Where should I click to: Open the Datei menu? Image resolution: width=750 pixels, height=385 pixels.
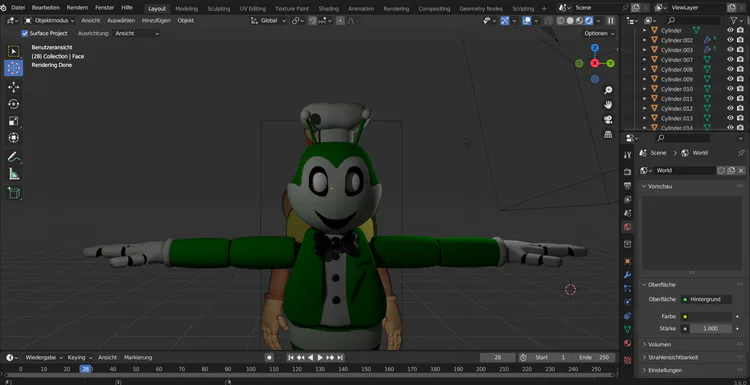pyautogui.click(x=18, y=8)
